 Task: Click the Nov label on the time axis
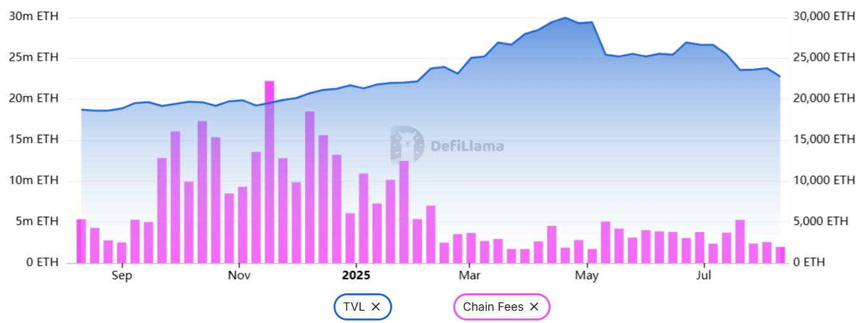point(239,276)
